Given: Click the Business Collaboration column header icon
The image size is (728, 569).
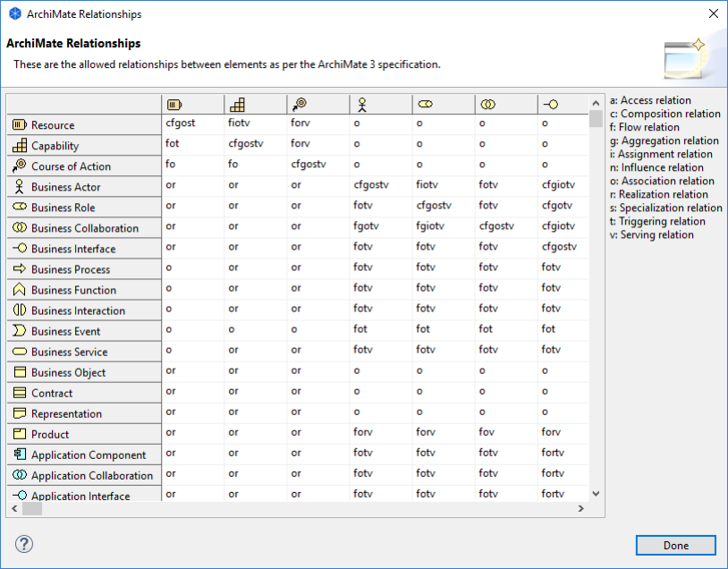Looking at the screenshot, I should coord(487,105).
